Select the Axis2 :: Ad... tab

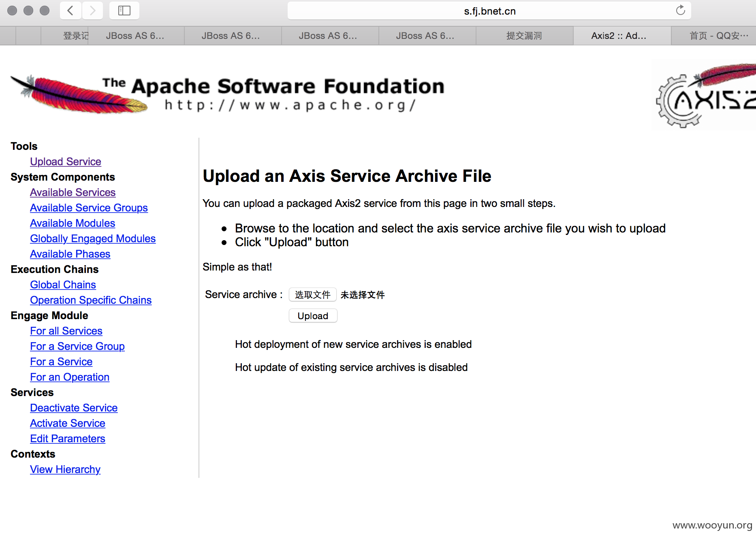coord(622,36)
